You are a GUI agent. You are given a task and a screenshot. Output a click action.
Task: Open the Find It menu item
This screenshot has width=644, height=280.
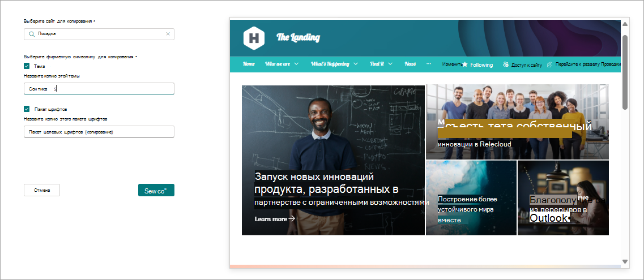(377, 64)
